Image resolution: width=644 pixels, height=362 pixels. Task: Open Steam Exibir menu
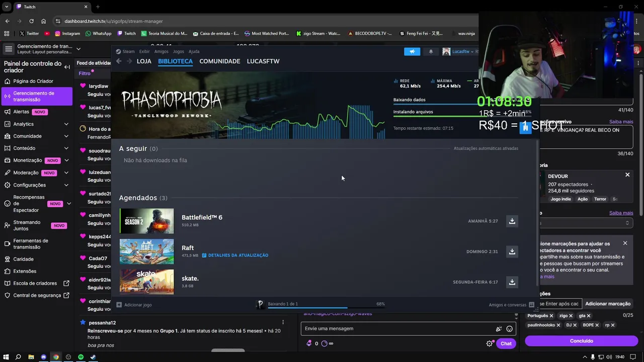click(144, 51)
